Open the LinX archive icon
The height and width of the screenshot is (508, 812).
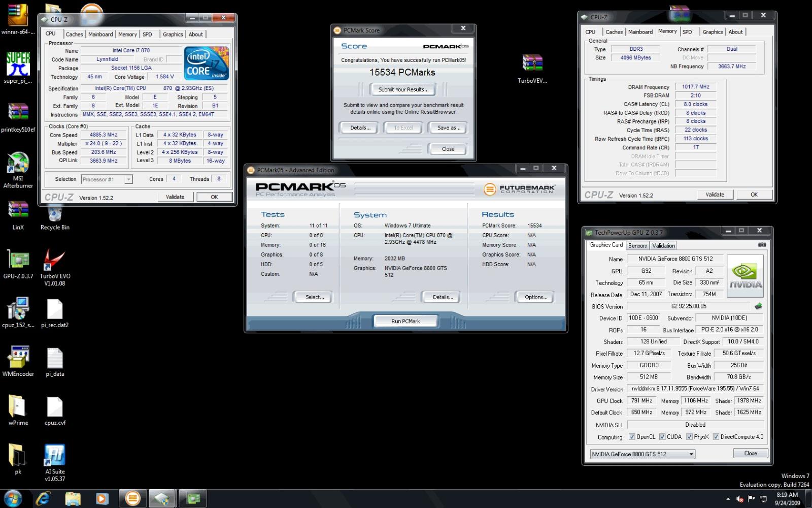point(18,214)
